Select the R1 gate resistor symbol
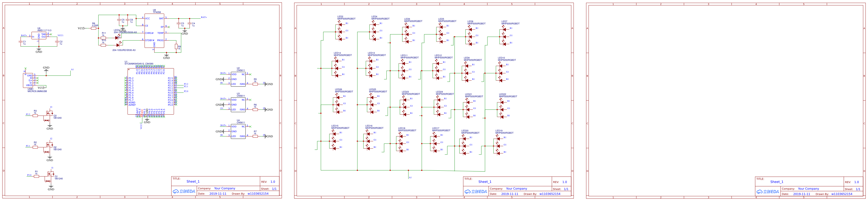This screenshot has height=201, width=868. coord(36,176)
